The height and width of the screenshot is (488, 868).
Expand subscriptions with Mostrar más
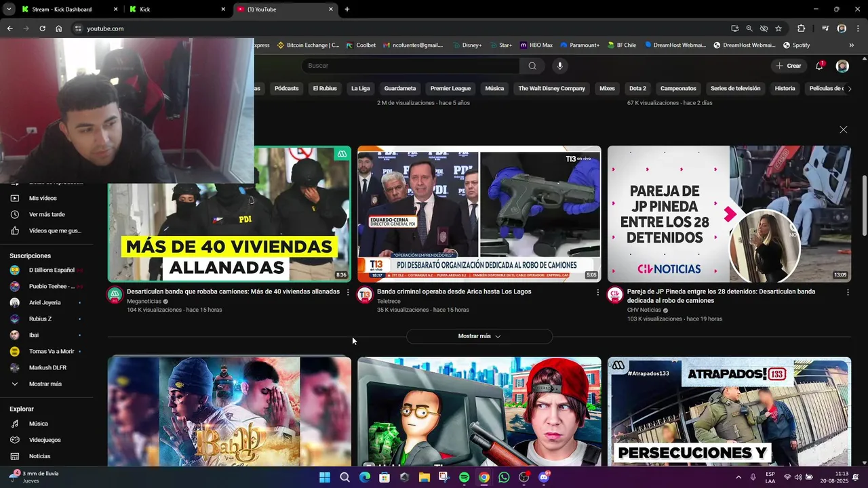[46, 384]
